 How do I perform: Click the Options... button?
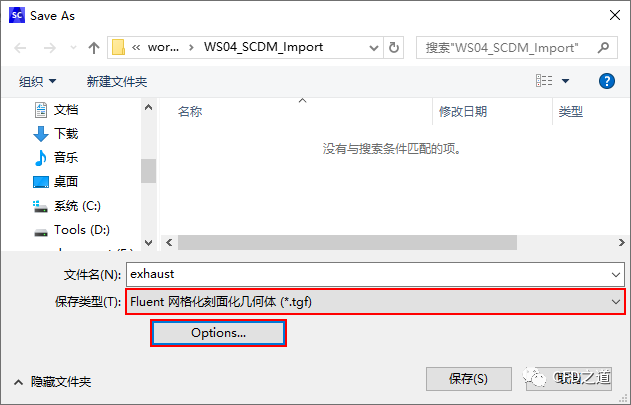[x=219, y=333]
